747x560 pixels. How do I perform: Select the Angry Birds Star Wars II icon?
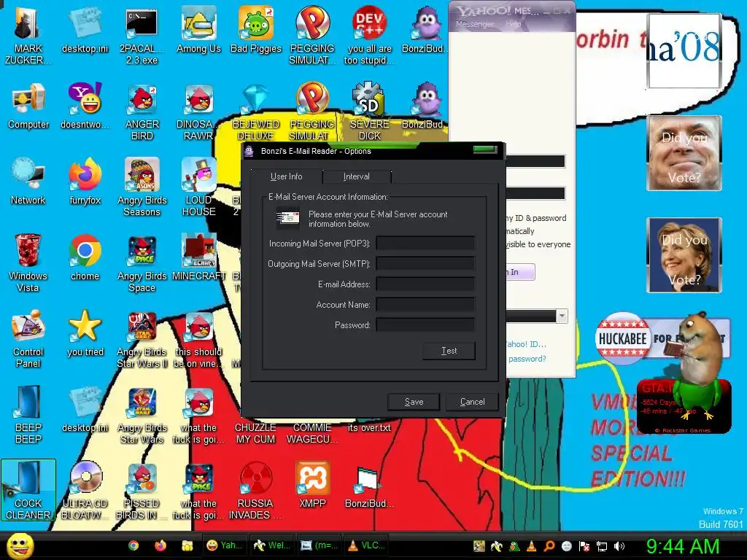coord(142,338)
